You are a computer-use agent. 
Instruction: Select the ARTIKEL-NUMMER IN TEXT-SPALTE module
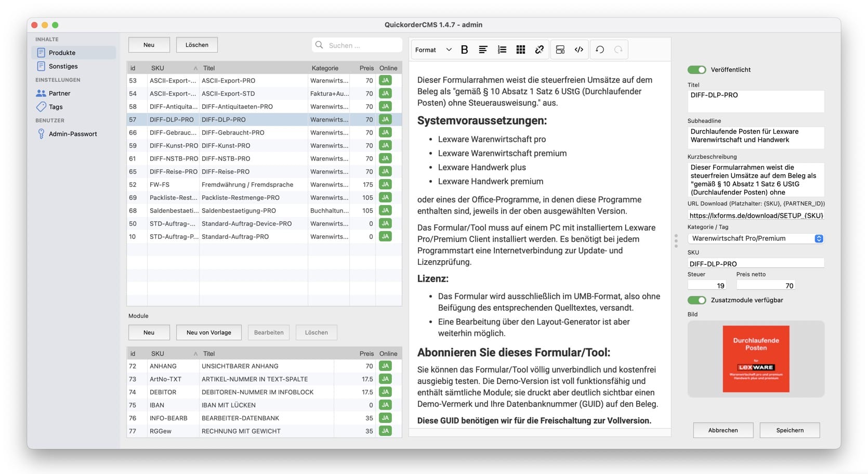pyautogui.click(x=264, y=379)
